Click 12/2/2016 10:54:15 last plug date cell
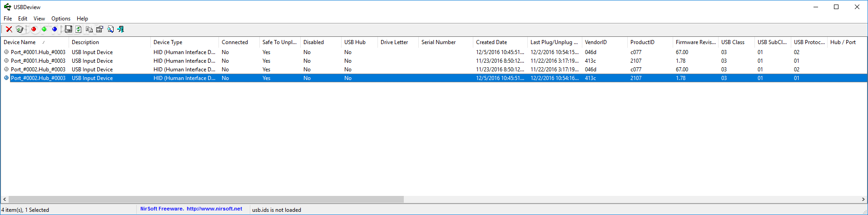 click(555, 52)
